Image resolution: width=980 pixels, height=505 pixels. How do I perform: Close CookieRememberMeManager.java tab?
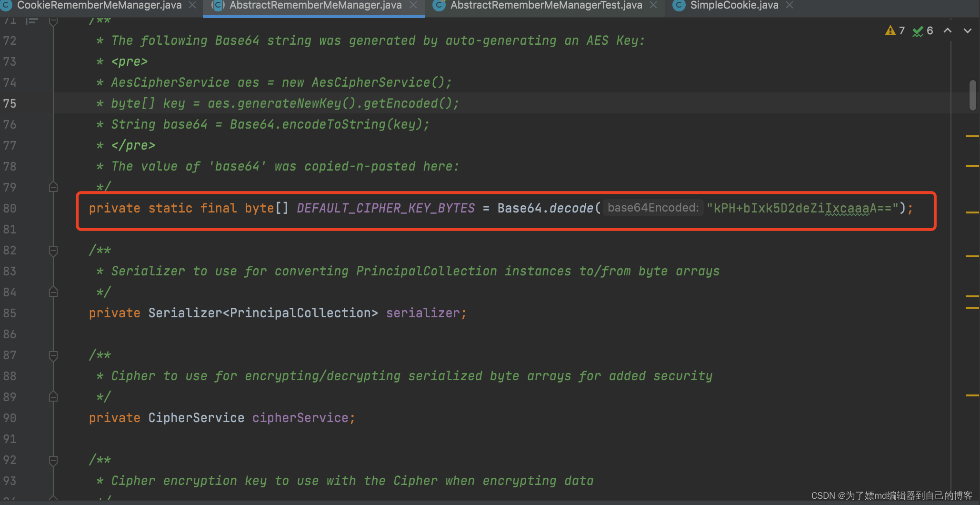192,5
